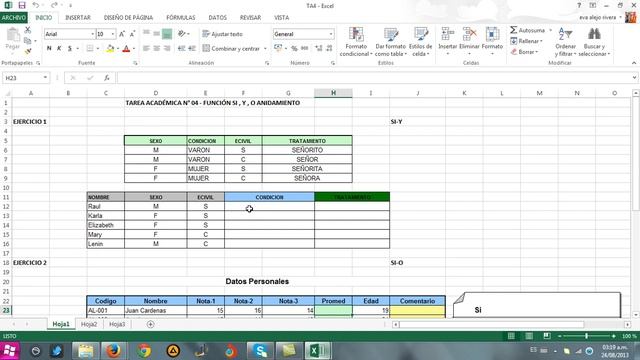Switch to the Hoja3 sheet tab
This screenshot has width=640, height=360.
(x=117, y=324)
